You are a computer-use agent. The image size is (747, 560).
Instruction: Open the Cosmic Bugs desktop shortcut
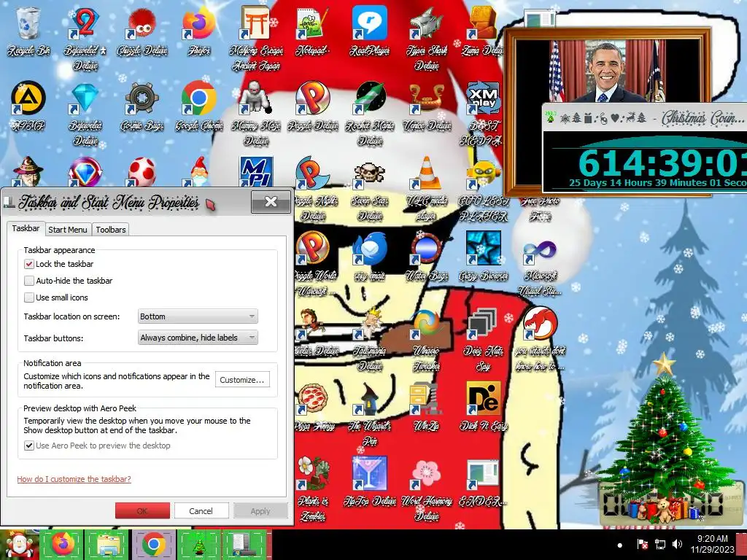[x=142, y=106]
